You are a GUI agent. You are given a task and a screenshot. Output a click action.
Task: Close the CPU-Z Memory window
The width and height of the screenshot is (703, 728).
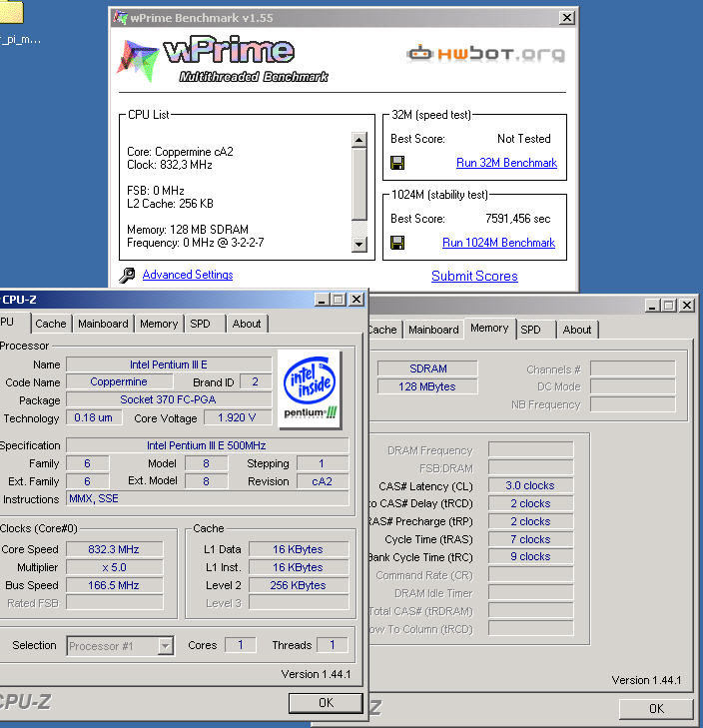[687, 306]
